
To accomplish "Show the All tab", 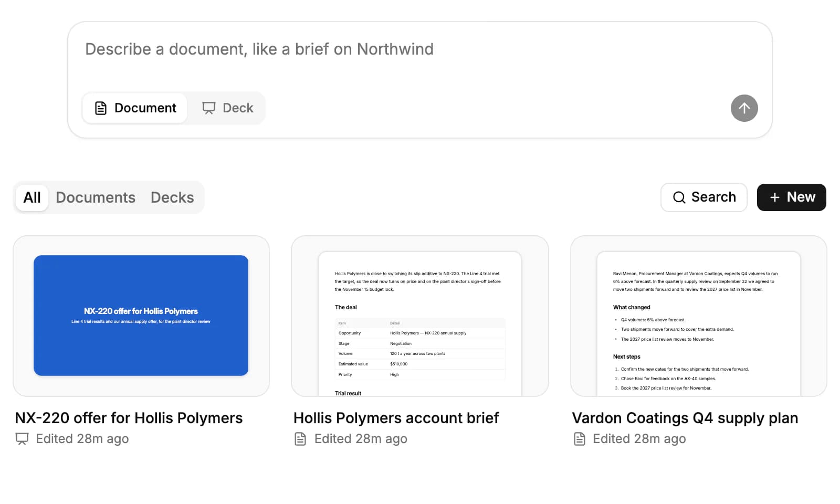I will click(x=32, y=197).
